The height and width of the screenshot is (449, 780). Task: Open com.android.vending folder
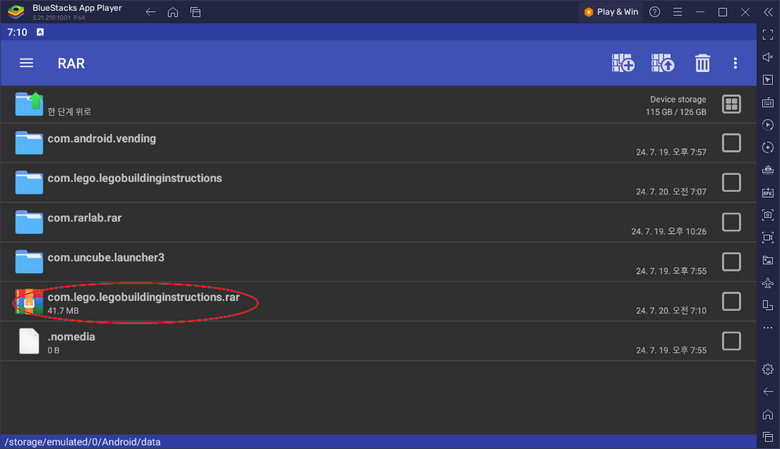378,143
